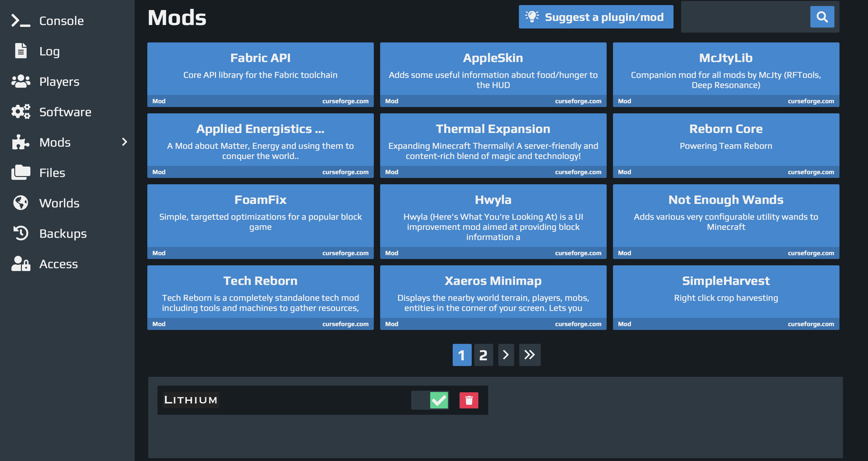Open the Log menu item

pos(67,51)
